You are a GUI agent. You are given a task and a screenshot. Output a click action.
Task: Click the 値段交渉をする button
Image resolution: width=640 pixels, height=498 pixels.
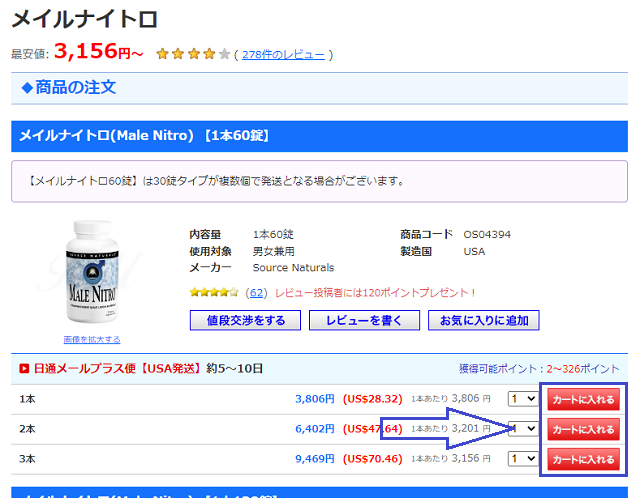[x=245, y=320]
